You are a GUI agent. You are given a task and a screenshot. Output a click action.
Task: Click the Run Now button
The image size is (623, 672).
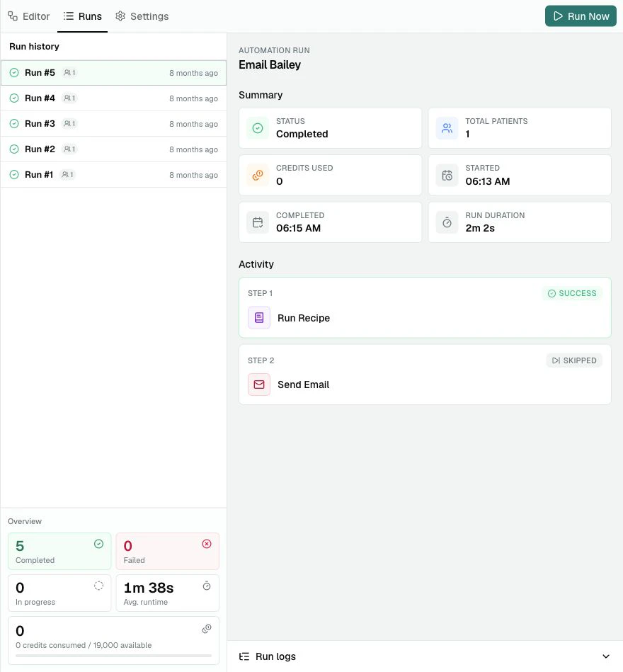click(581, 16)
